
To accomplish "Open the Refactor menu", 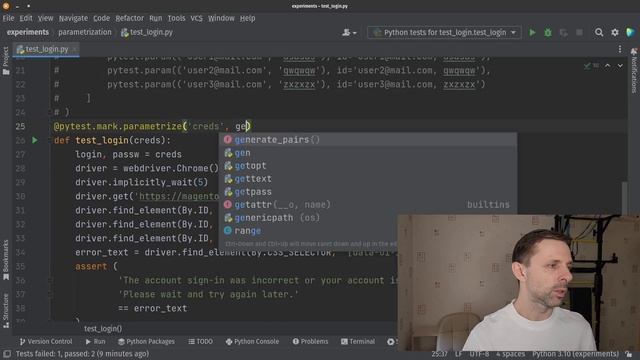I will pos(129,18).
